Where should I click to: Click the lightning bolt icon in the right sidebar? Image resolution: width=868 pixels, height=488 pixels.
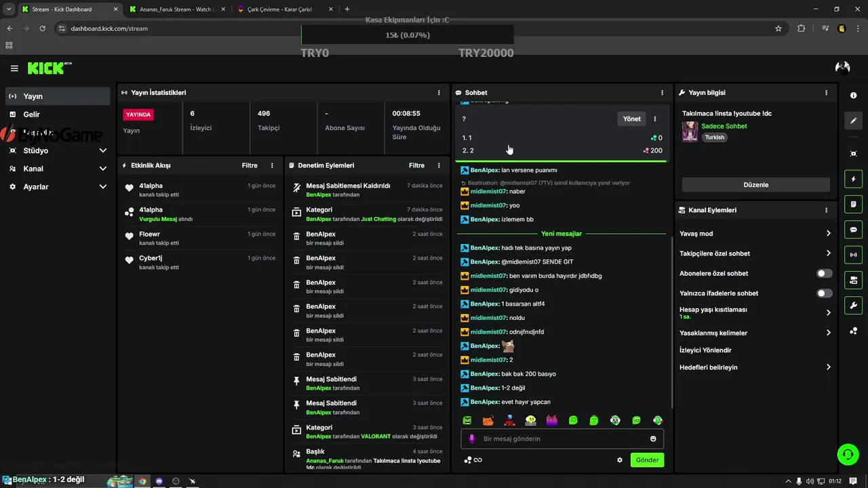point(853,179)
